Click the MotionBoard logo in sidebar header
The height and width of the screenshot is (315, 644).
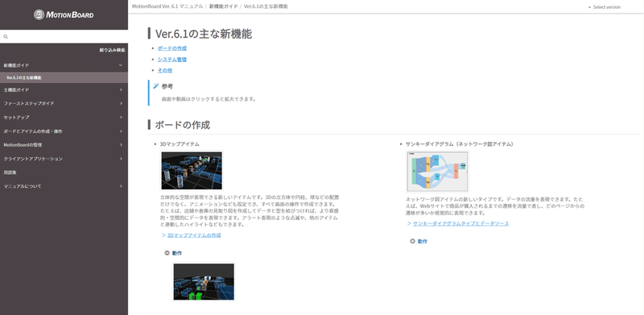(x=64, y=15)
